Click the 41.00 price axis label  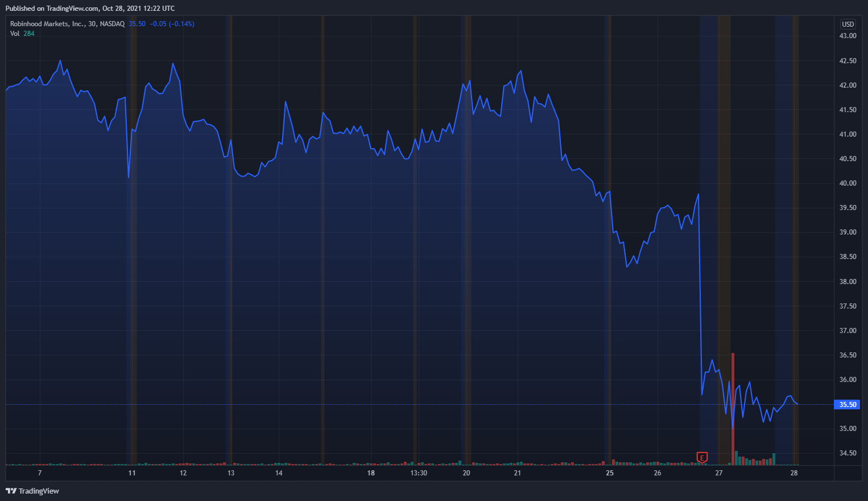tap(848, 134)
